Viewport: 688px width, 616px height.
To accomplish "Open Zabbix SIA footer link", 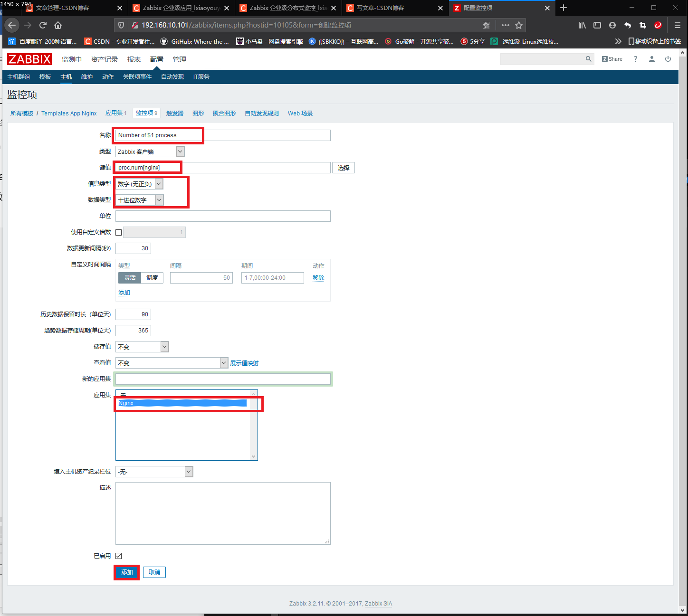I will (x=378, y=604).
